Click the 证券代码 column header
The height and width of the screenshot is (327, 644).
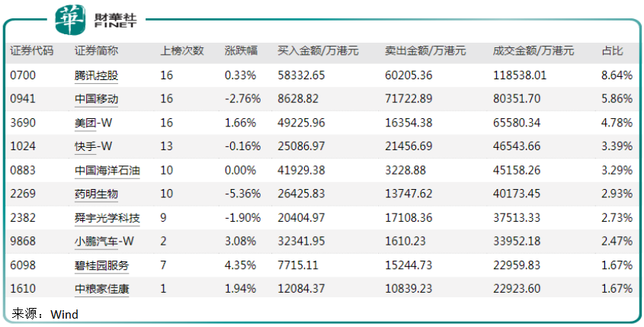[31, 51]
